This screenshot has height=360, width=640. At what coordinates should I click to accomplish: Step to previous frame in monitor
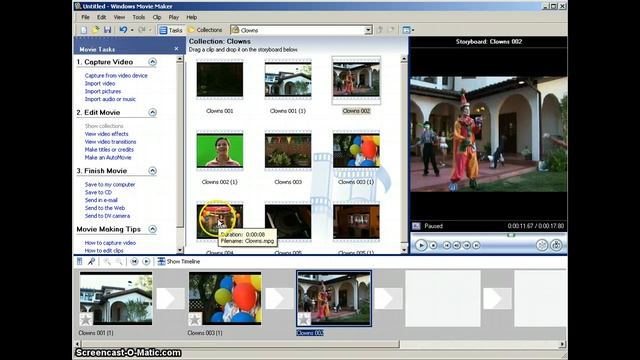click(x=456, y=245)
